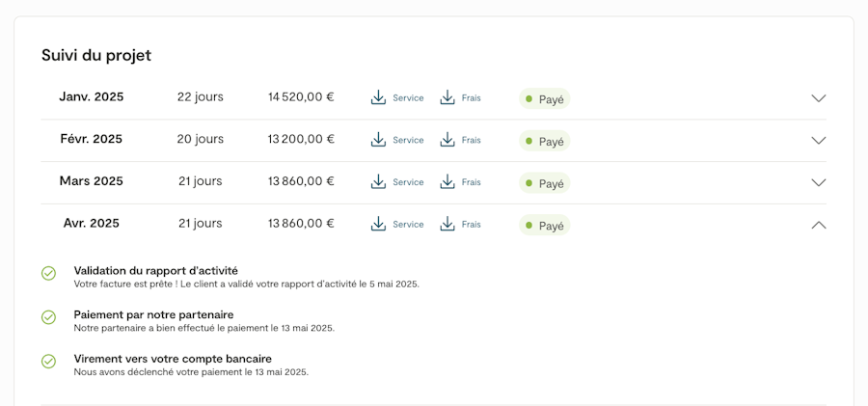Click the check next to Virement vers votre compte

click(48, 362)
